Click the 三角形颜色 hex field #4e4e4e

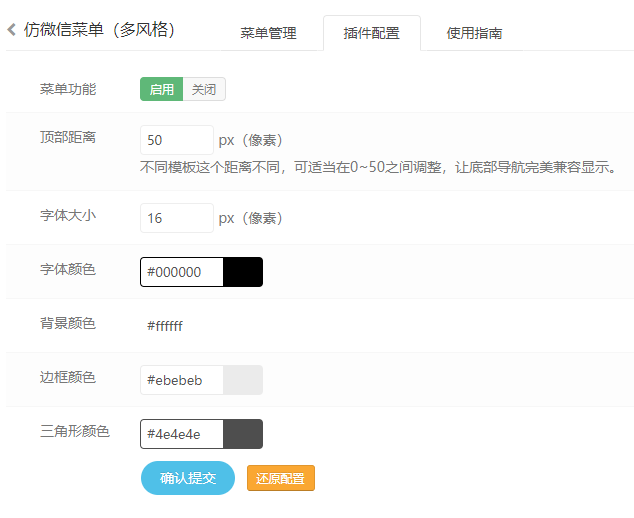pos(182,434)
